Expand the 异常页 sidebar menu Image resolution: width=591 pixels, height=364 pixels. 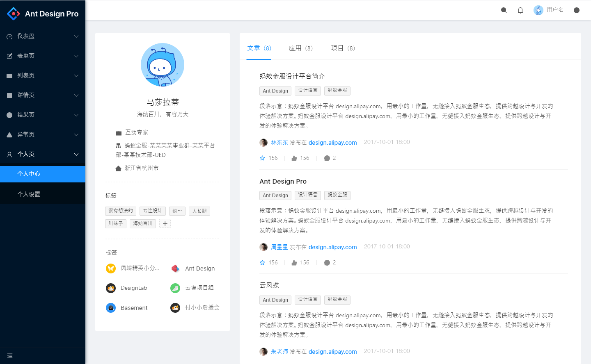[43, 134]
